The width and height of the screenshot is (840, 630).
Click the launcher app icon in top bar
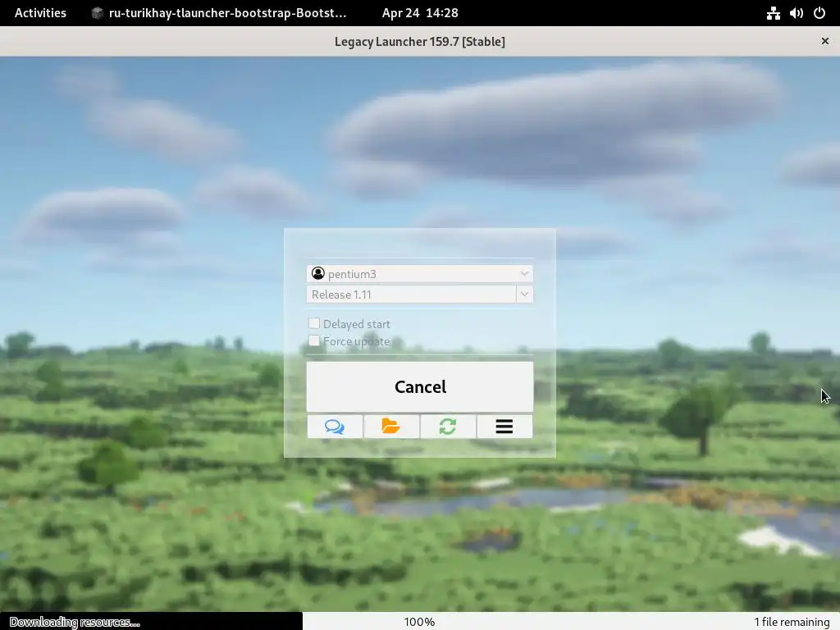pos(97,13)
